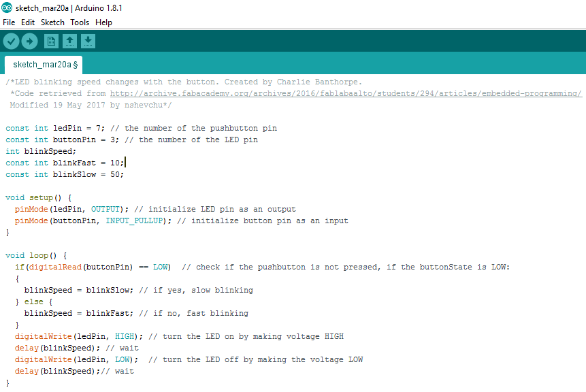This screenshot has width=586, height=392.
Task: Open a sketch with the up-arrow icon
Action: [x=69, y=41]
